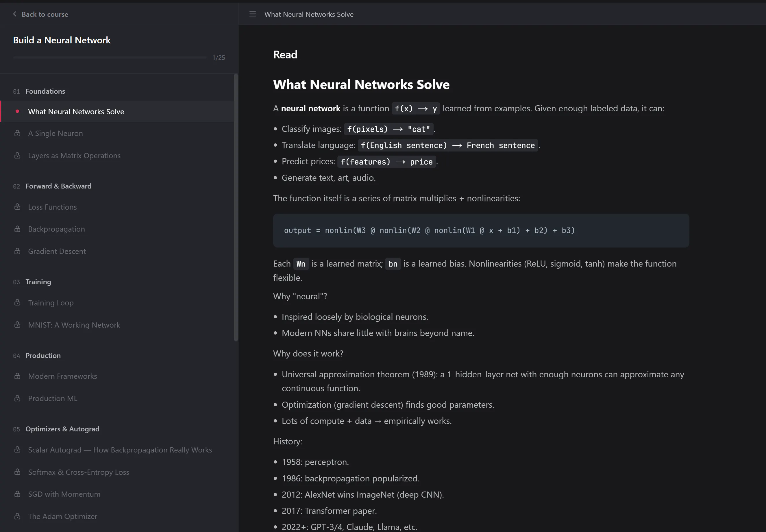This screenshot has width=766, height=532.
Task: Select the Loss Functions lesson
Action: click(x=117, y=207)
